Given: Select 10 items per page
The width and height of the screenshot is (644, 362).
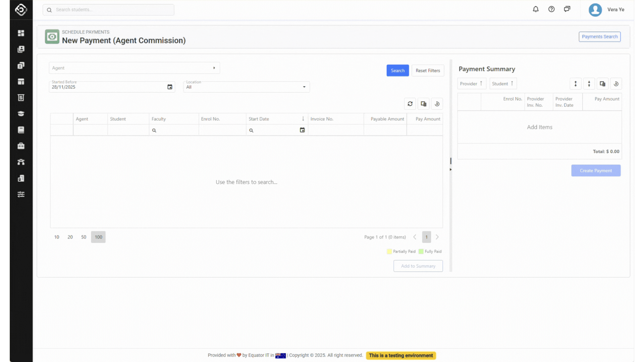Looking at the screenshot, I should (57, 237).
